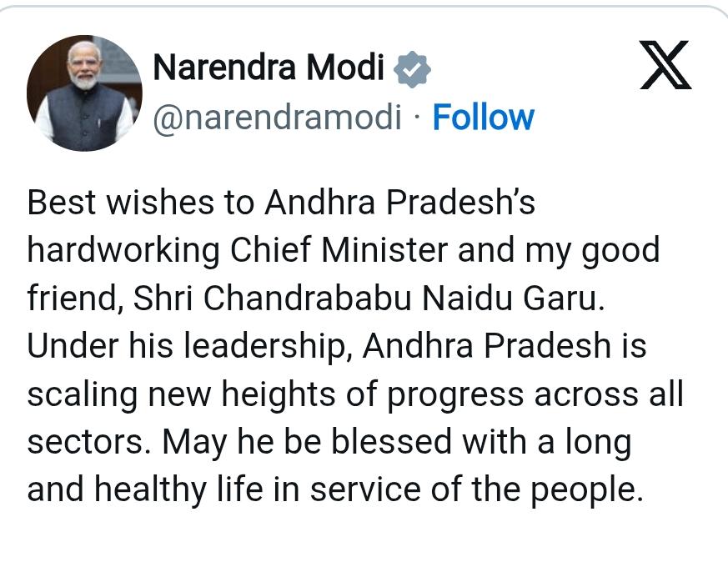Click the display name Narendra Modi
This screenshot has width=728, height=562.
(x=268, y=68)
